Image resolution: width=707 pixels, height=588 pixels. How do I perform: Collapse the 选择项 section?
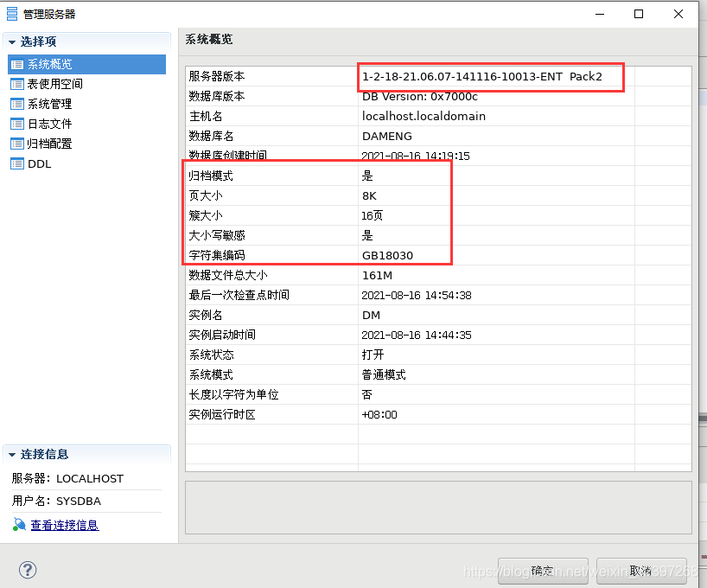tap(12, 42)
